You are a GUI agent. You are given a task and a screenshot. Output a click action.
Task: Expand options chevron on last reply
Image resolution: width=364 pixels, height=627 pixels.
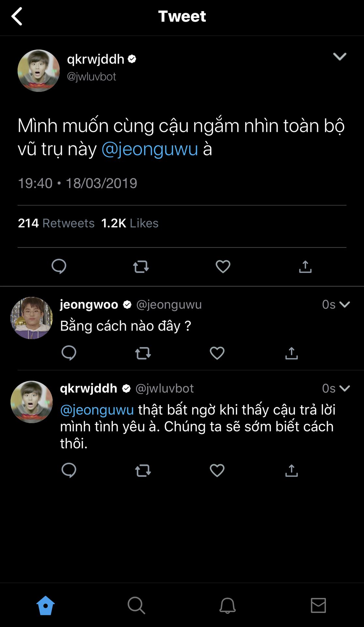(x=344, y=388)
